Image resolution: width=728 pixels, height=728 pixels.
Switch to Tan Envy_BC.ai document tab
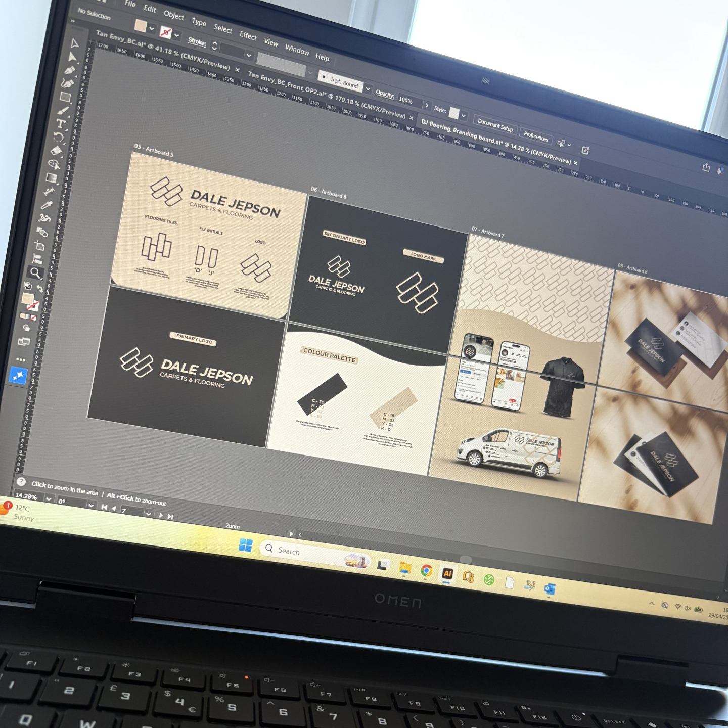pyautogui.click(x=163, y=50)
